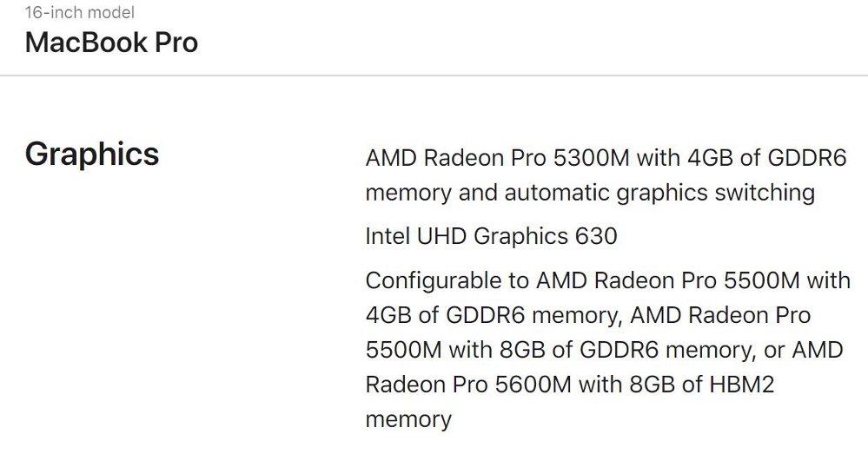Select the word "UHD"
The width and height of the screenshot is (868, 454).
[441, 236]
